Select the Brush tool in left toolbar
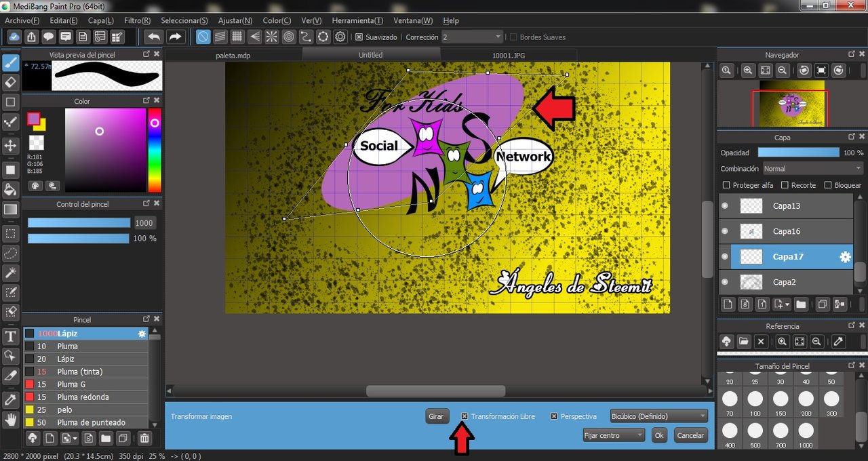 click(11, 63)
